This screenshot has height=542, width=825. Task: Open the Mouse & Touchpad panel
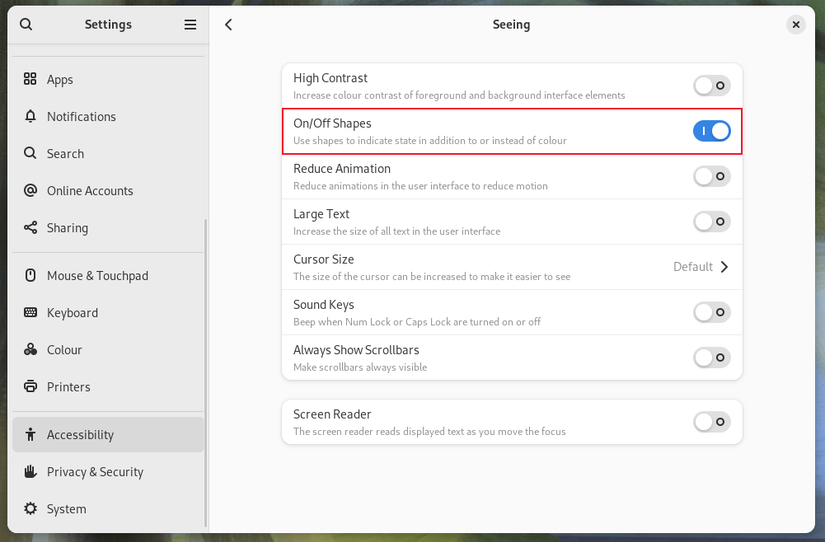[108, 275]
